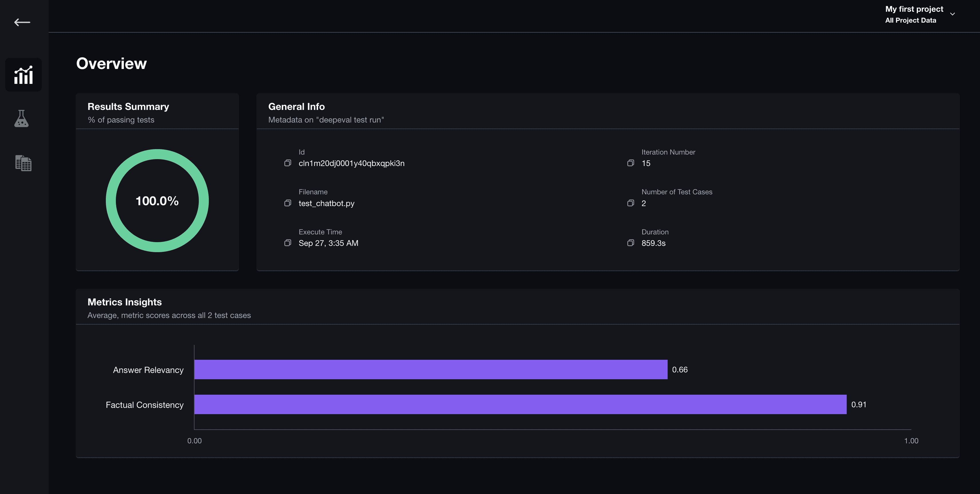Copy the Filename test_chatbot.py value

[287, 203]
